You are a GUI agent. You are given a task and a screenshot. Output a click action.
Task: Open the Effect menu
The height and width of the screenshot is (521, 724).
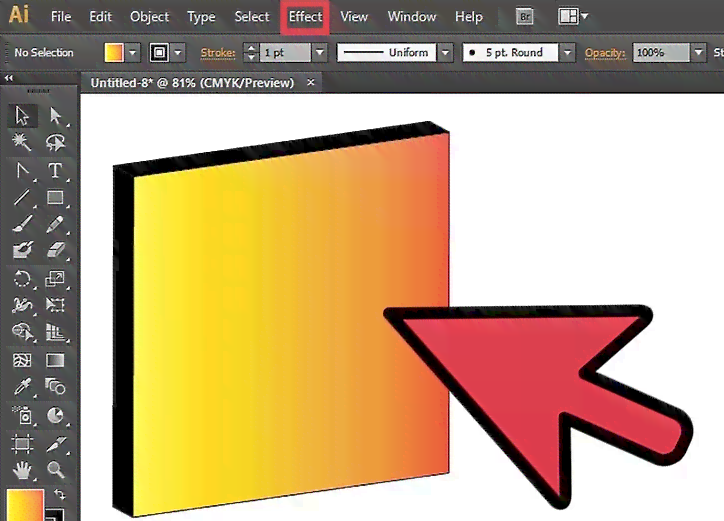pos(305,17)
